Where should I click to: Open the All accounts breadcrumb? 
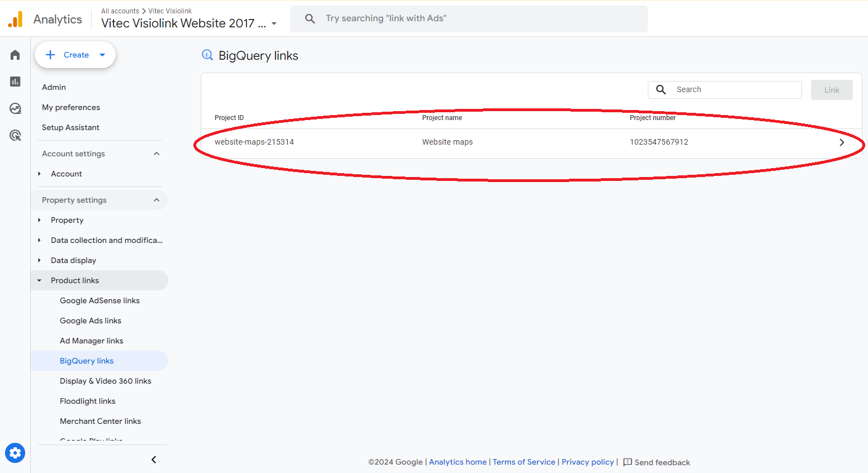[x=120, y=11]
